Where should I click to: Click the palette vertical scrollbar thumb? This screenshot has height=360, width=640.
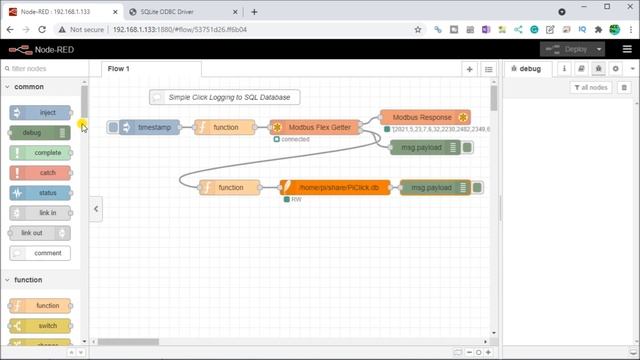(84, 102)
